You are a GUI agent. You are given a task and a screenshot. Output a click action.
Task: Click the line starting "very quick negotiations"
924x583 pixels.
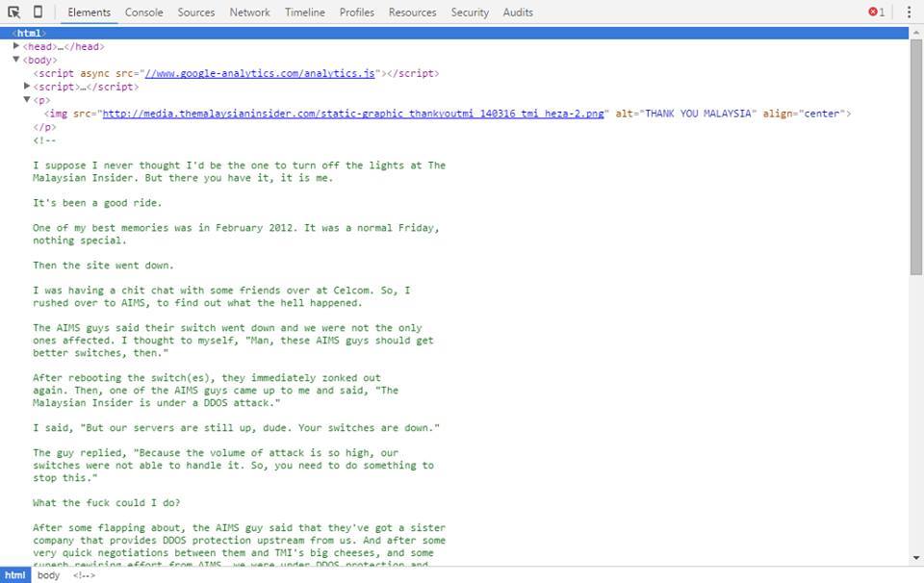(233, 552)
